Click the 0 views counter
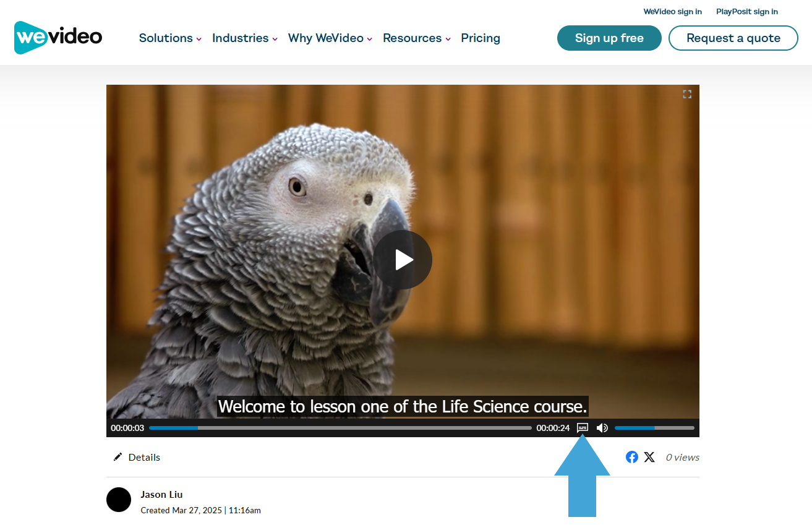The width and height of the screenshot is (812, 525). (x=682, y=457)
